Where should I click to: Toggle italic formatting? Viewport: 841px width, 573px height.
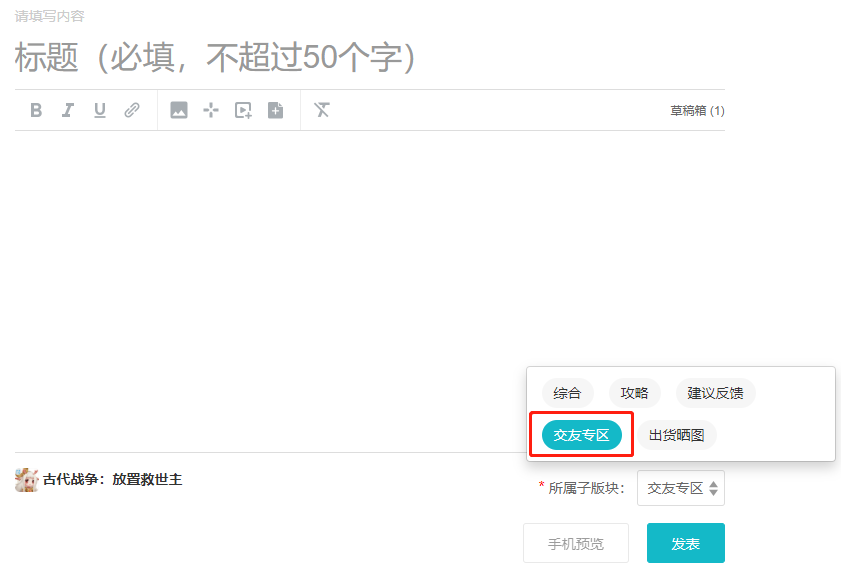(x=68, y=110)
